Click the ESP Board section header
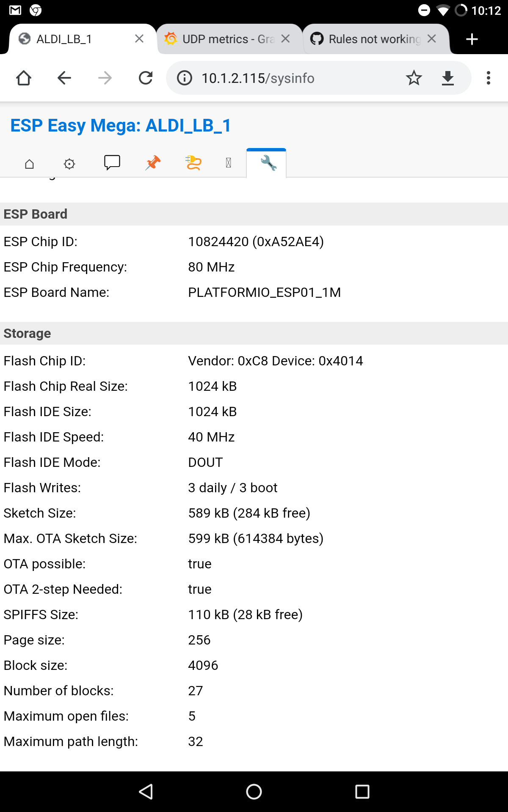508x812 pixels. 254,214
